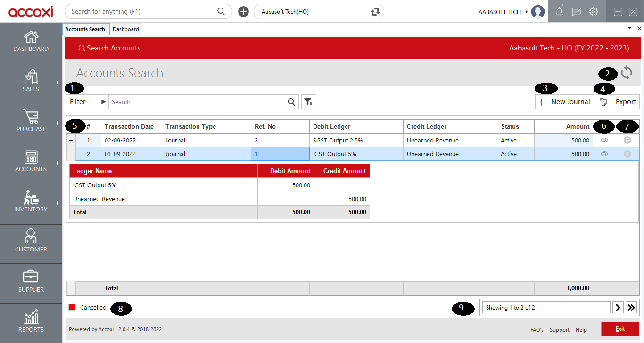Select Ref. No cell 1
The image size is (644, 343).
pyautogui.click(x=280, y=154)
